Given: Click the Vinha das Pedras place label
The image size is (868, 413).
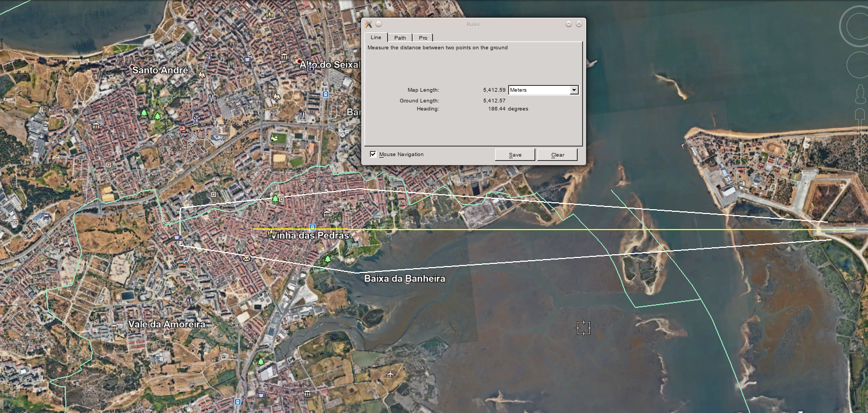Looking at the screenshot, I should pos(309,235).
